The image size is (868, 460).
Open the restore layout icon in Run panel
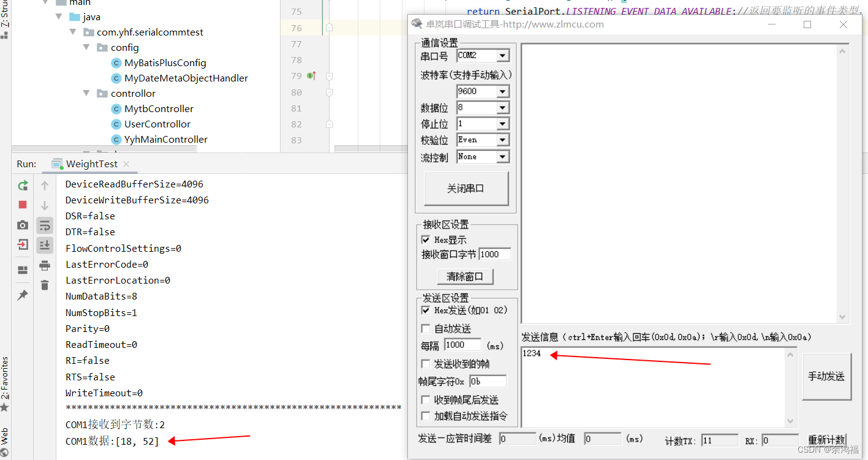point(23,270)
